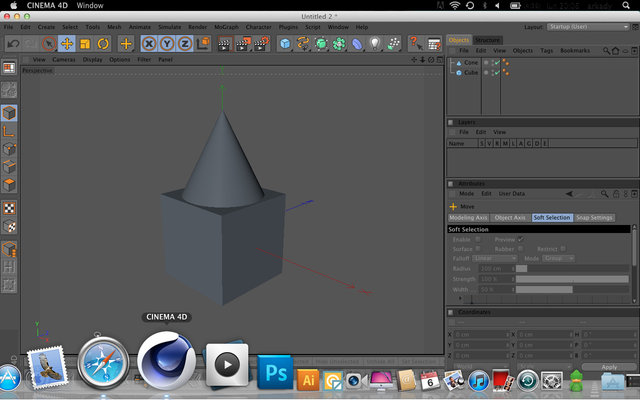Select the Move tool in toolbar
This screenshot has height=400, width=640.
click(x=67, y=44)
